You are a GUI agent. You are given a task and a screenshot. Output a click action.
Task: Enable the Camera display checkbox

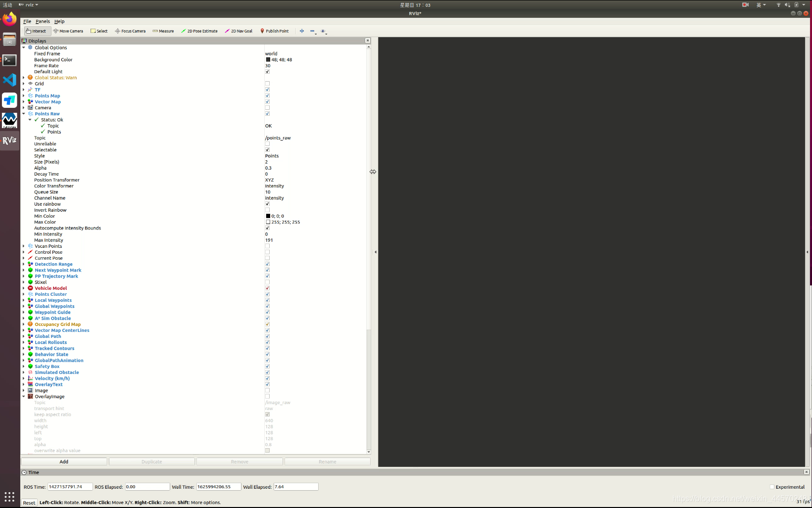tap(267, 107)
